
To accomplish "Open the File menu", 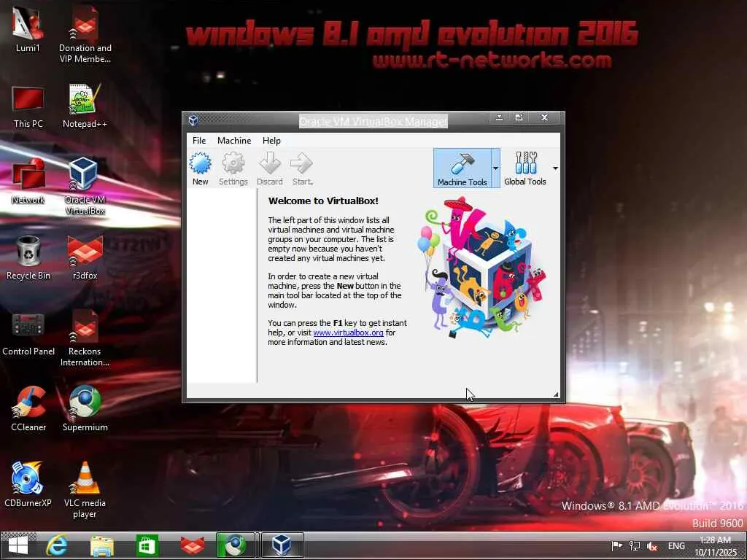I will pyautogui.click(x=199, y=141).
